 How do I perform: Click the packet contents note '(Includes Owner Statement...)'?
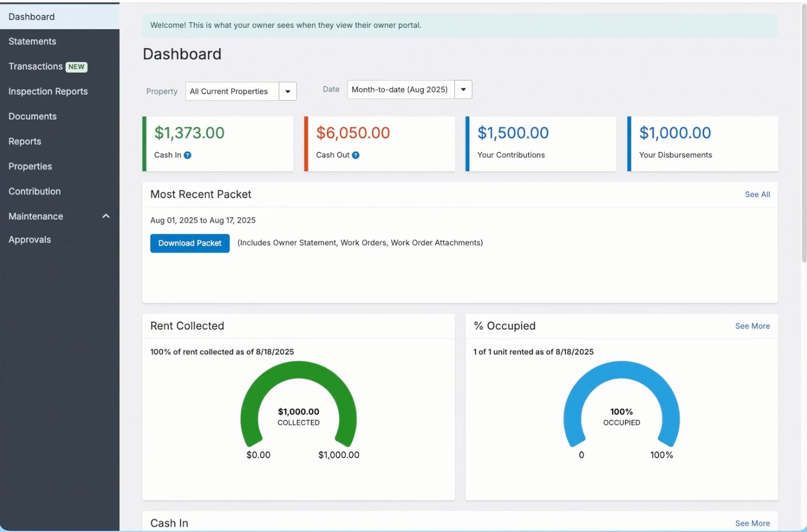(360, 243)
